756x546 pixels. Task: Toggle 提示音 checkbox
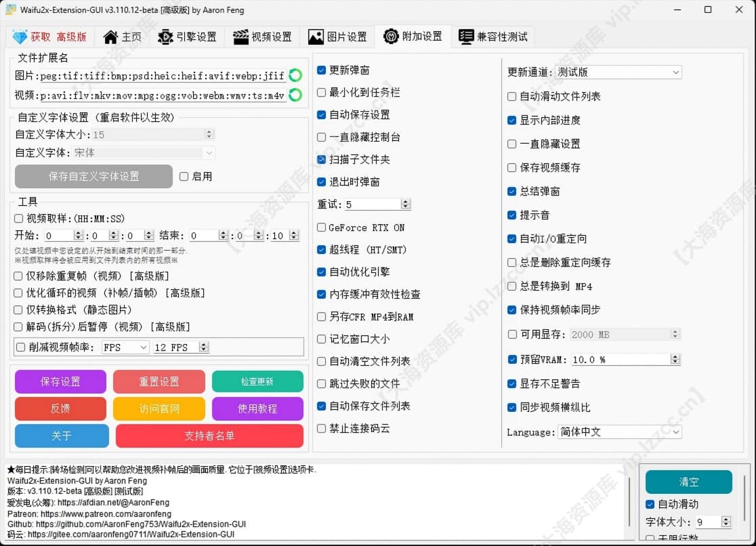(512, 215)
